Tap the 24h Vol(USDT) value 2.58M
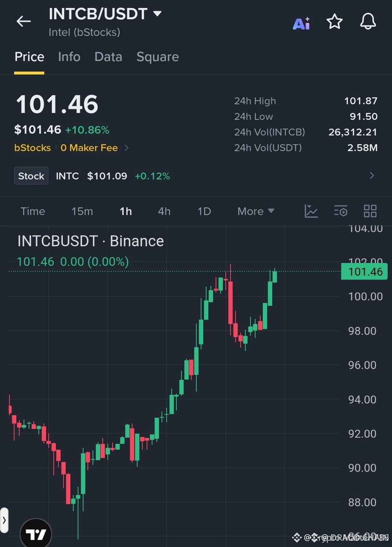 [x=362, y=147]
